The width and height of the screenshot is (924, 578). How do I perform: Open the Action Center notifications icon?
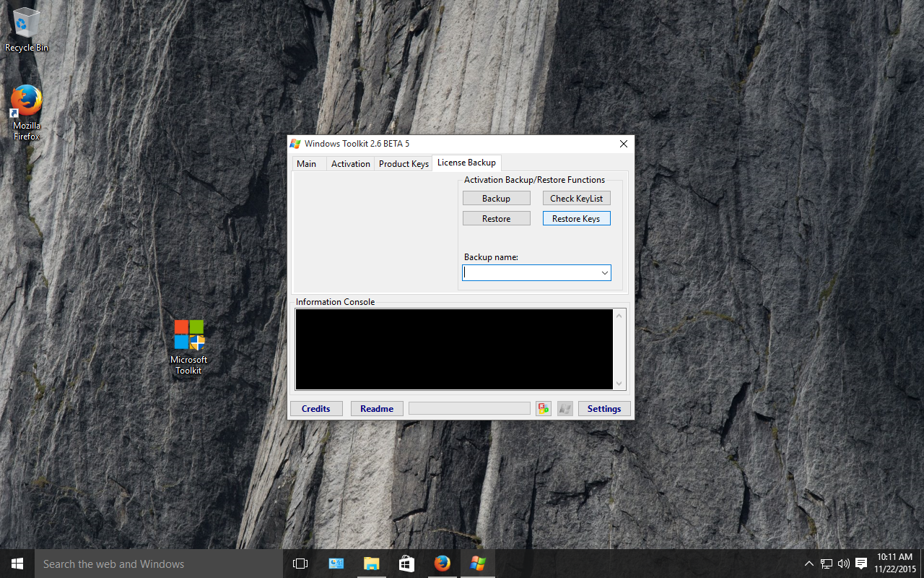point(861,564)
